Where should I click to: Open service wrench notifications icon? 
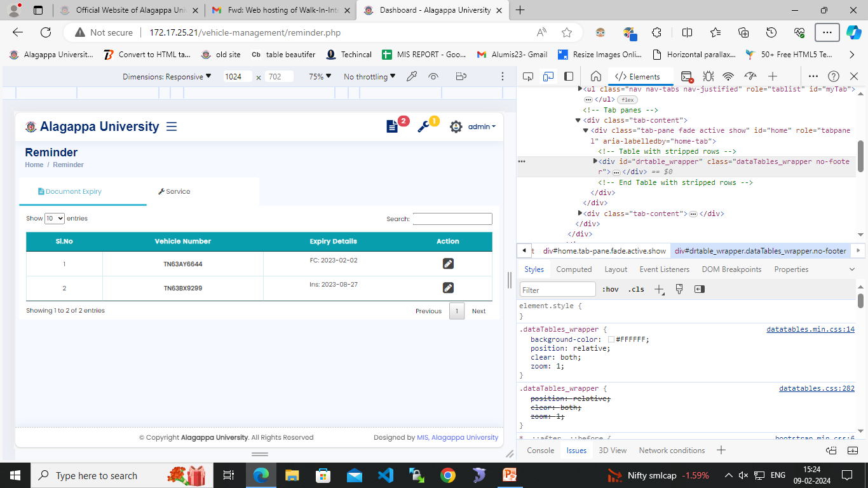tap(423, 126)
